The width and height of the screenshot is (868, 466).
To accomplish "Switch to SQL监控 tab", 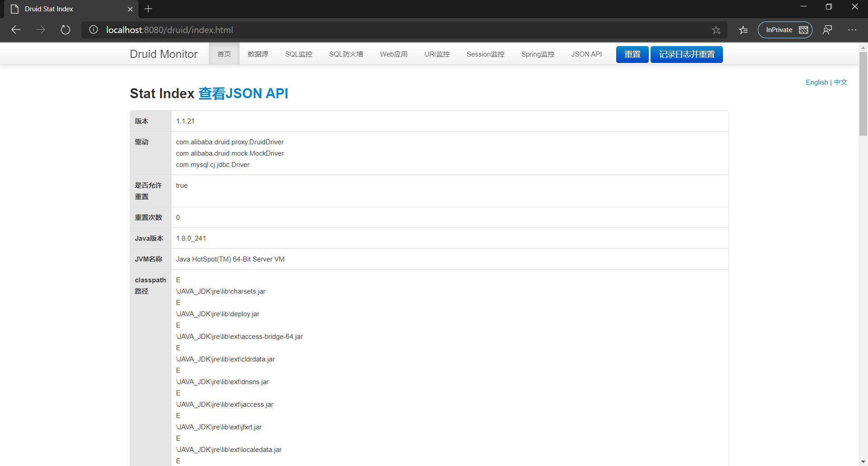I will point(299,54).
